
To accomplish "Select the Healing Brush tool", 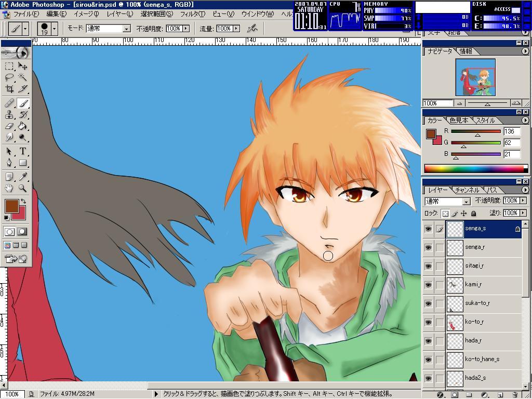I will [x=9, y=103].
